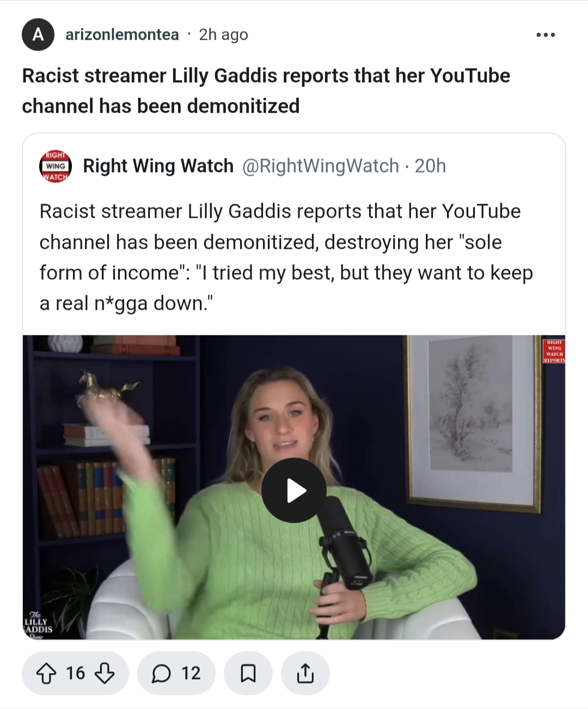Click the vote score number 16

pyautogui.click(x=76, y=674)
